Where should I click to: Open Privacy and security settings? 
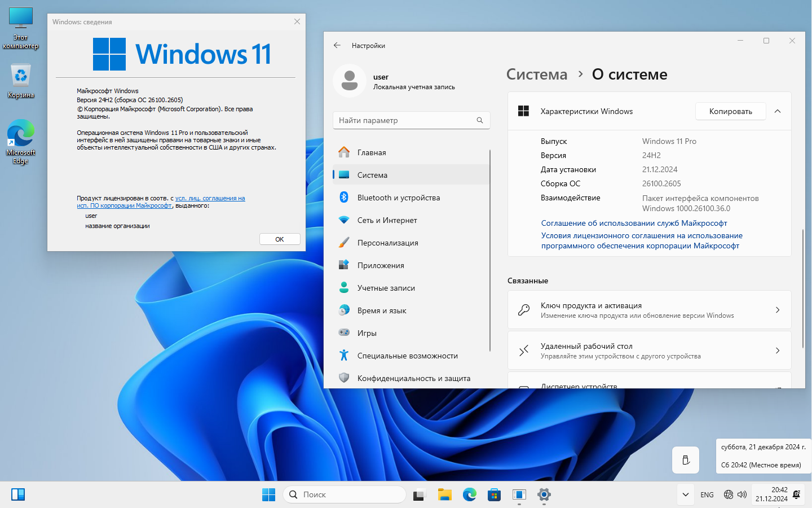click(411, 378)
